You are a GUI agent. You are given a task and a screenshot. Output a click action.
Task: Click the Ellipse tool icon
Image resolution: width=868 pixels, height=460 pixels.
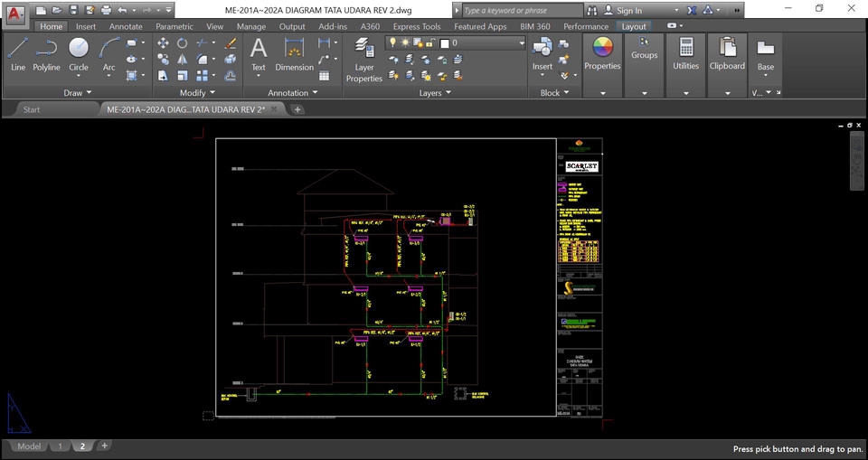[x=132, y=59]
